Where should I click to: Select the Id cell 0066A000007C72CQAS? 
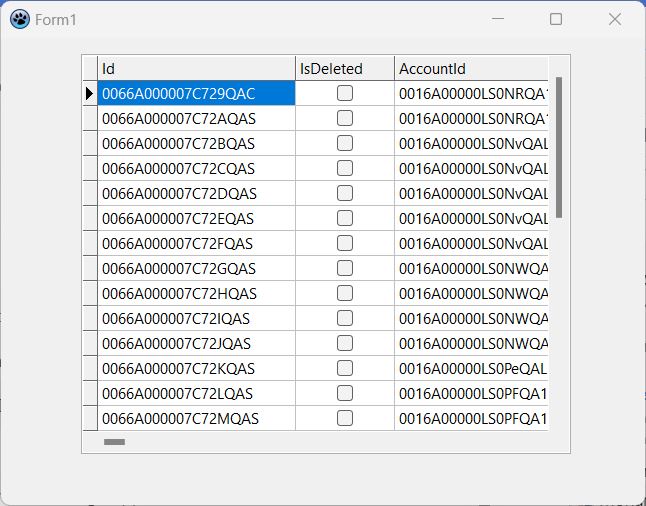click(196, 168)
